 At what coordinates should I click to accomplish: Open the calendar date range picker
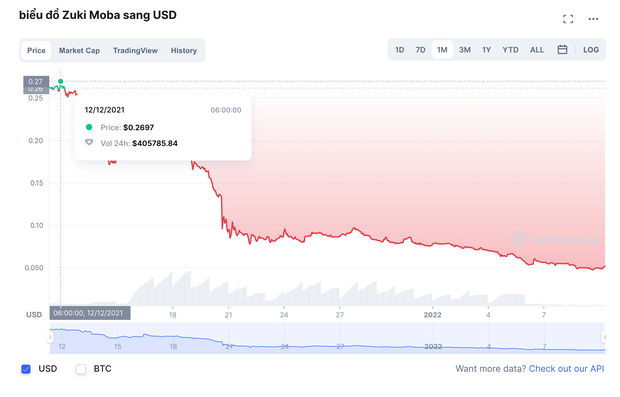[562, 50]
